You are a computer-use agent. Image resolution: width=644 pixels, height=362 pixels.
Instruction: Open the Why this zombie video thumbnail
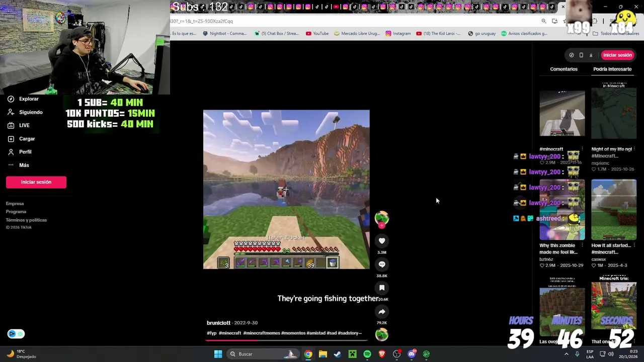[x=562, y=210]
